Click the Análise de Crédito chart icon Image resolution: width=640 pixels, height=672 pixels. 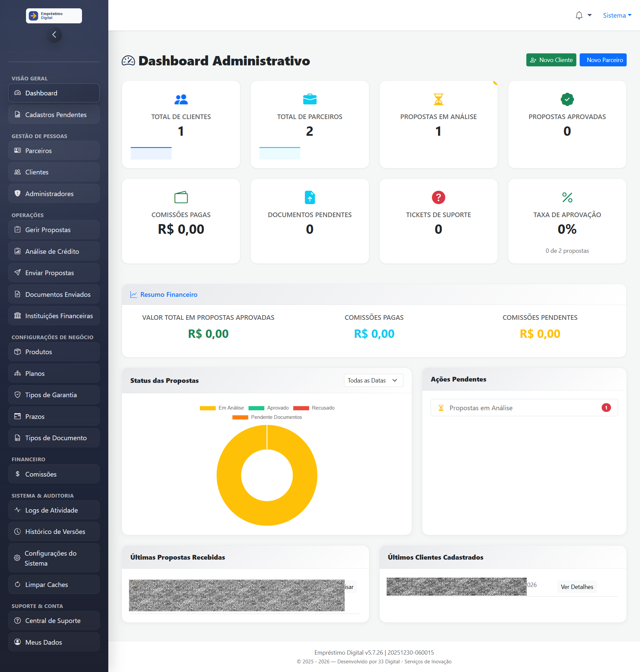pos(17,251)
